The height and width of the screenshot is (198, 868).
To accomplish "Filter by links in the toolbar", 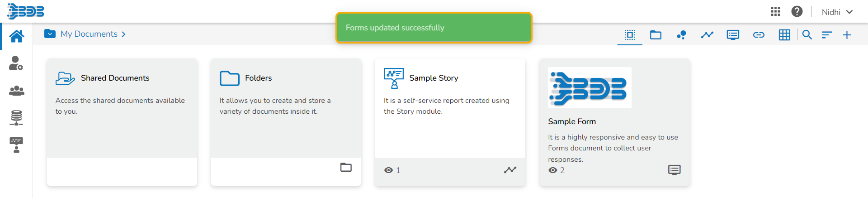I will click(759, 35).
